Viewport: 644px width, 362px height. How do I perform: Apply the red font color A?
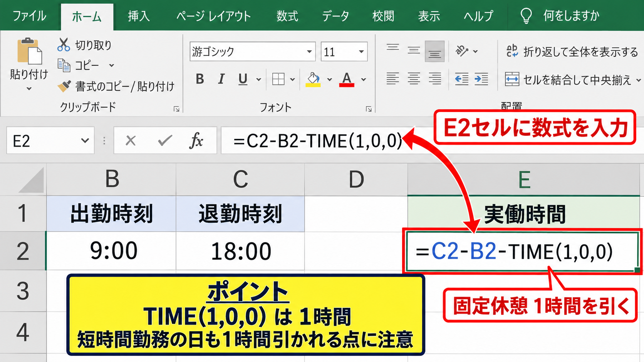(x=347, y=80)
